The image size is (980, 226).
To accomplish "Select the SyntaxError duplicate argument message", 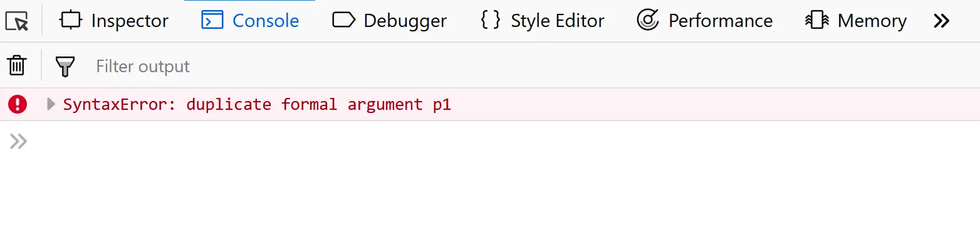I will [x=257, y=104].
